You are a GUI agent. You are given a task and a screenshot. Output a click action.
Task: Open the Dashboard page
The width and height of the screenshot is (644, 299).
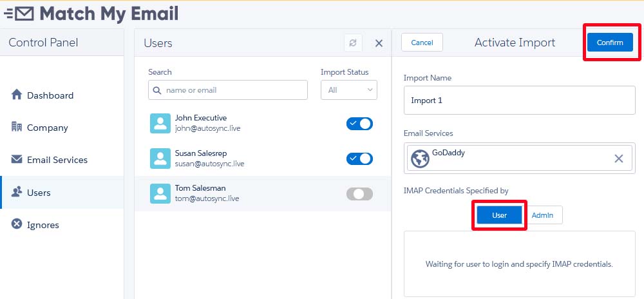pos(50,95)
